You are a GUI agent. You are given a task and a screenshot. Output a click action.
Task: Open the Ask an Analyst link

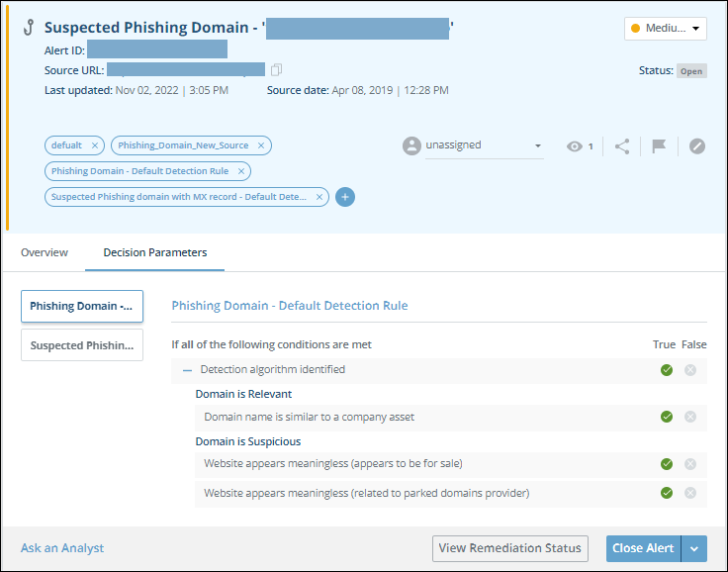point(62,548)
